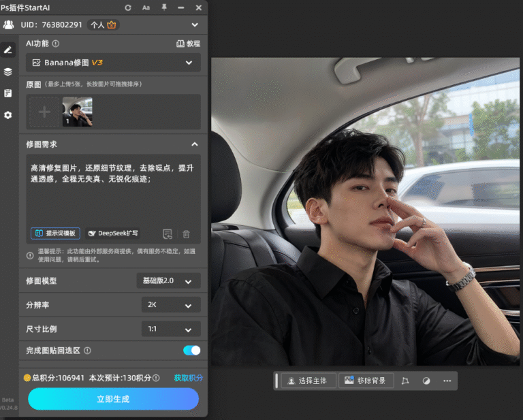Open the 尺寸比例 1:1 dropdown
The image size is (523, 420).
pos(171,329)
